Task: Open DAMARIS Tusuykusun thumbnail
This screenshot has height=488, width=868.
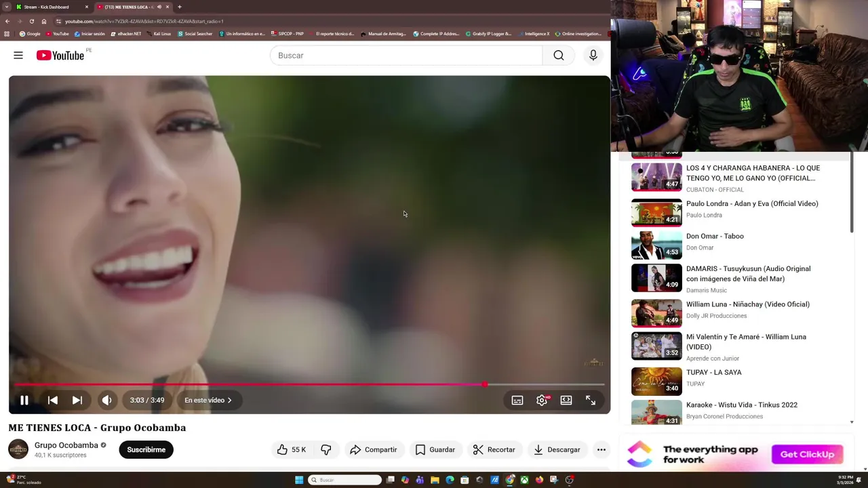Action: [x=656, y=278]
